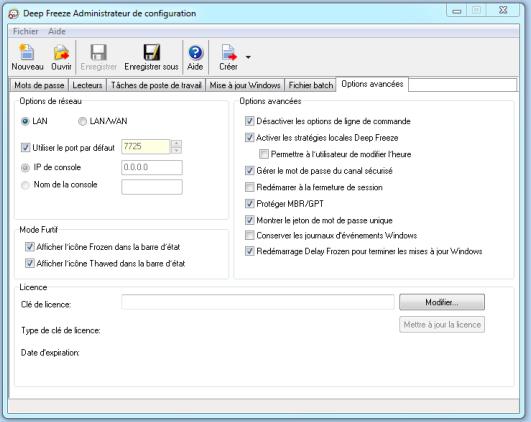Close the Deep Freeze configuration window
Screen dimensions: 531x422
[x=503, y=10]
